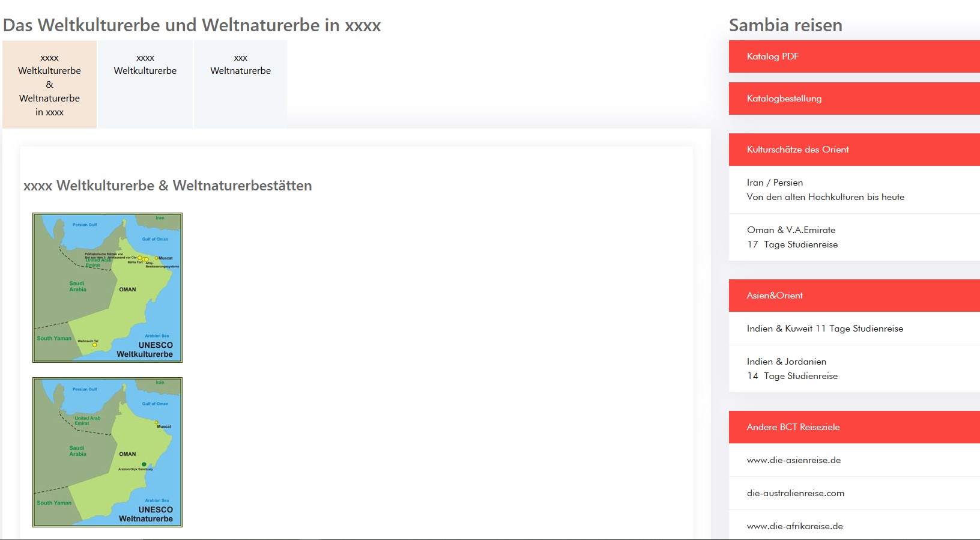Select the Kulturschätze des Orient header
980x540 pixels.
(854, 150)
